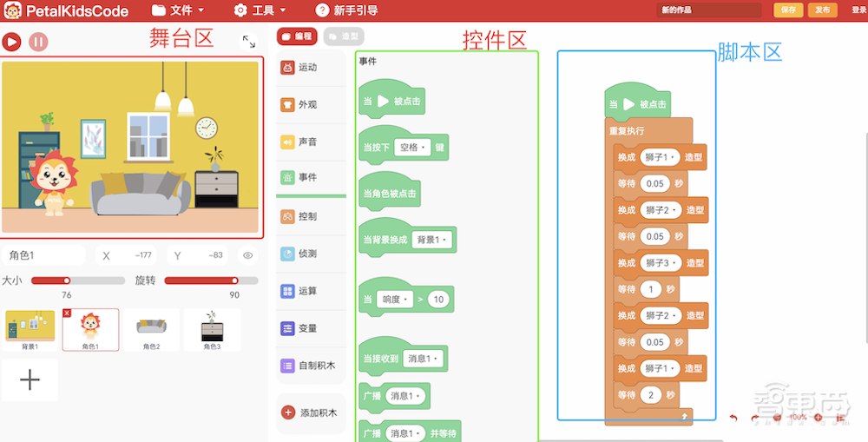Select the 运动 motion category

(x=311, y=68)
